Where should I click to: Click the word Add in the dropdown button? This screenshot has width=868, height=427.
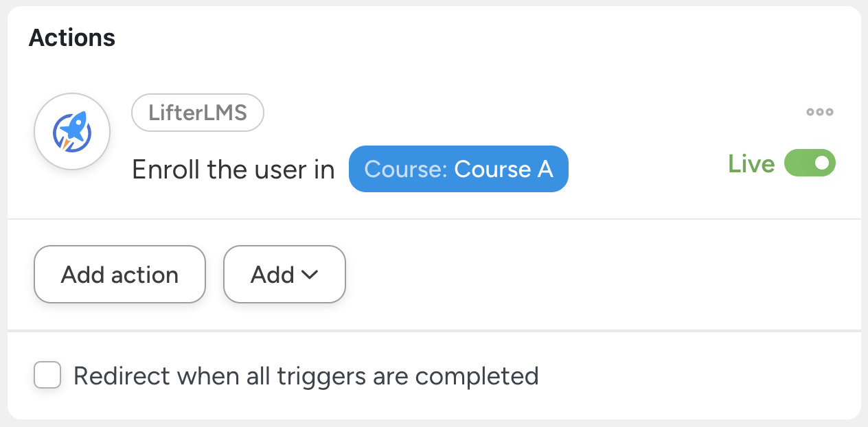[x=273, y=275]
